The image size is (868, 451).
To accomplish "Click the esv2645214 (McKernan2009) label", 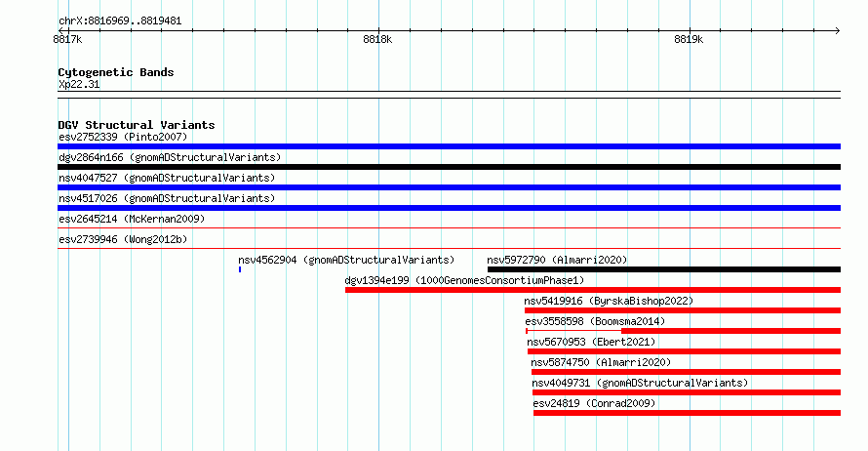I will coord(132,219).
